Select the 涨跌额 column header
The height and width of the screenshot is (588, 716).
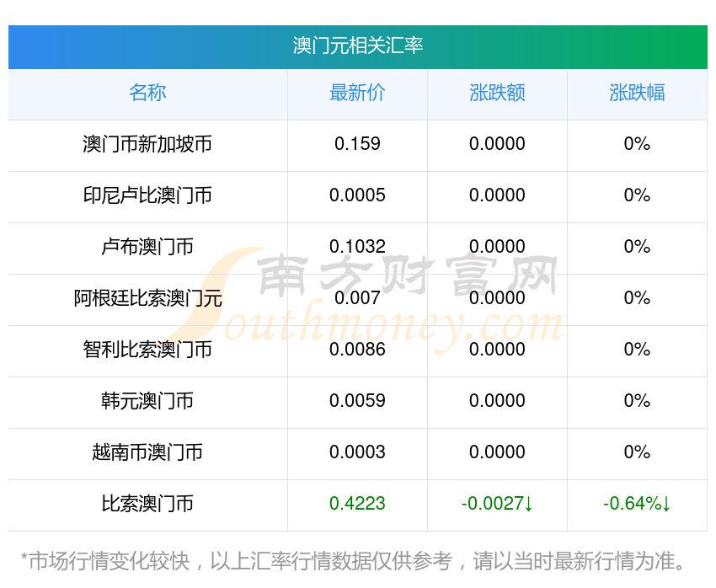pyautogui.click(x=497, y=93)
